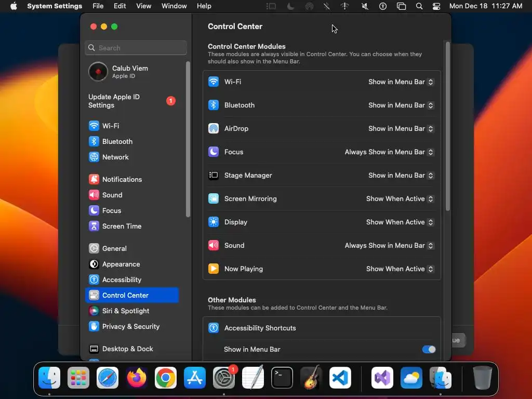Screen dimensions: 532x399
Task: Click the Focus moon icon in menu bar
Action: pyautogui.click(x=291, y=6)
